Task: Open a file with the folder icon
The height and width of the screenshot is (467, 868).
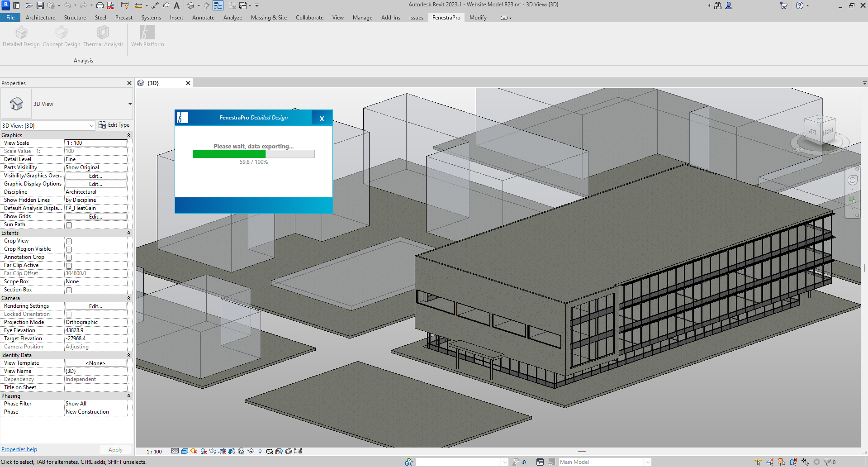Action: pyautogui.click(x=29, y=5)
